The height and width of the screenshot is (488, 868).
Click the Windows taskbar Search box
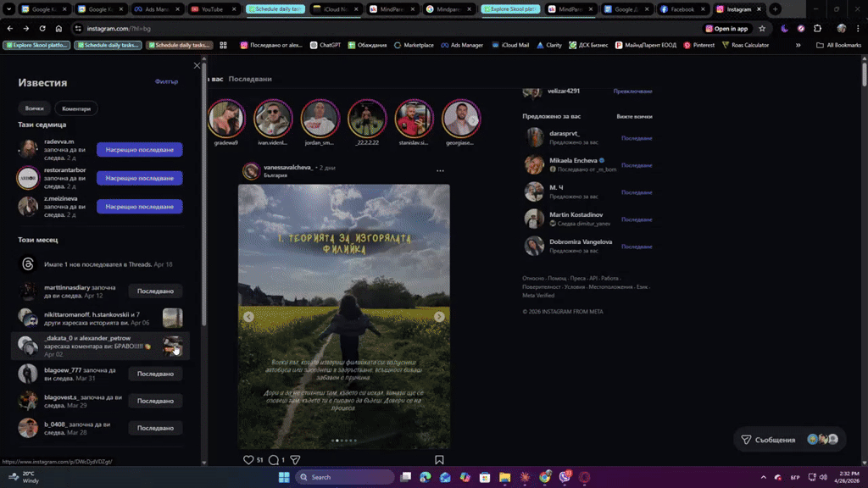coord(344,477)
